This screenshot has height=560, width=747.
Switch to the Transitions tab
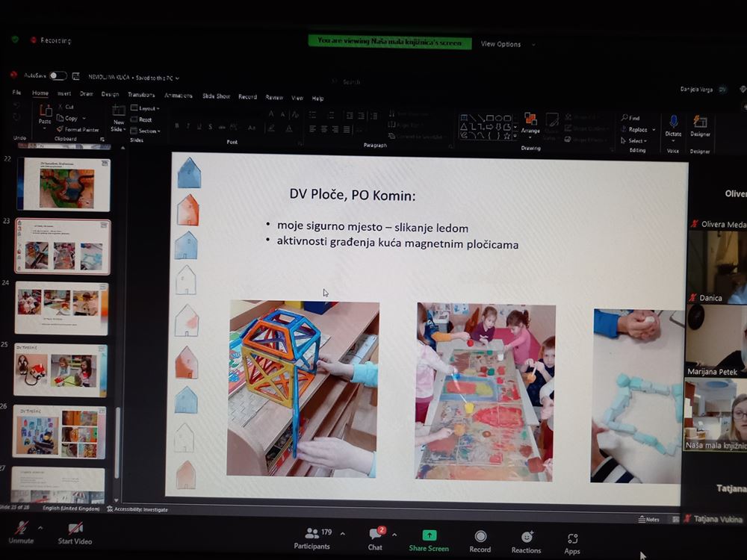point(141,95)
